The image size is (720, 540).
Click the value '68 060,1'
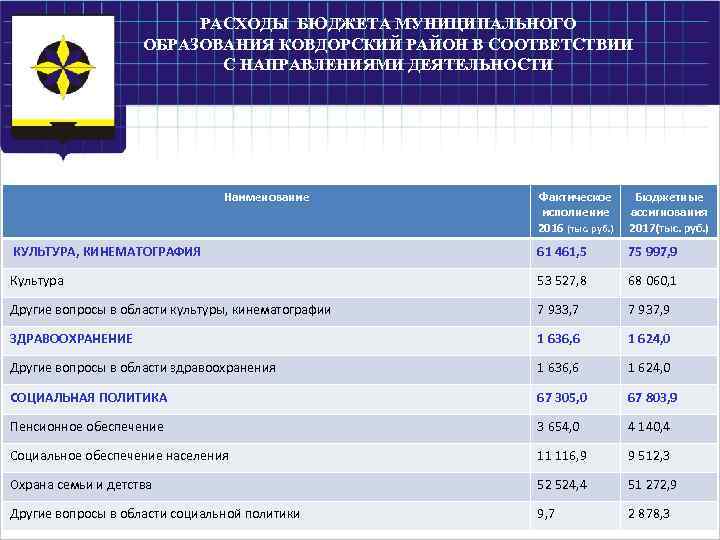652,281
